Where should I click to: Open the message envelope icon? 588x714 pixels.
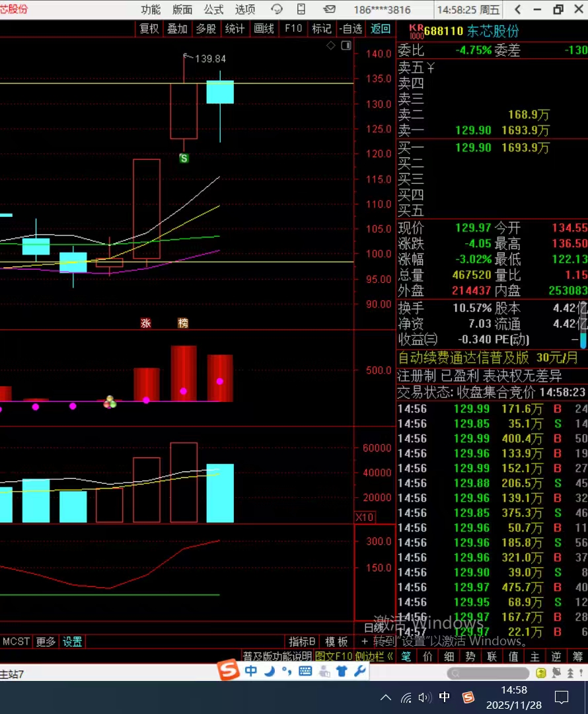tap(330, 9)
